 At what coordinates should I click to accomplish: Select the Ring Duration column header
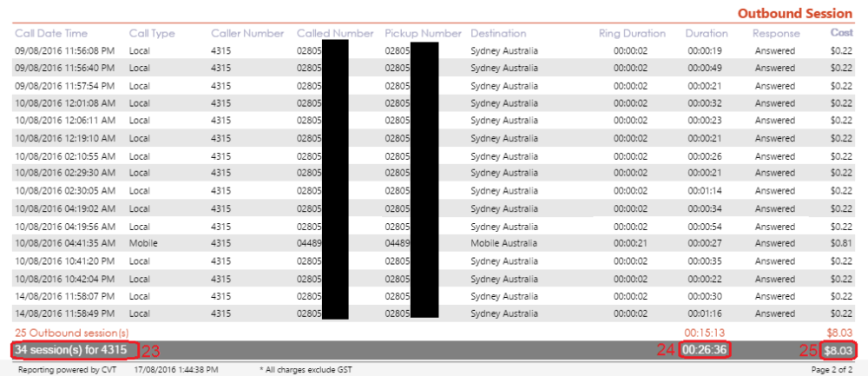point(632,33)
